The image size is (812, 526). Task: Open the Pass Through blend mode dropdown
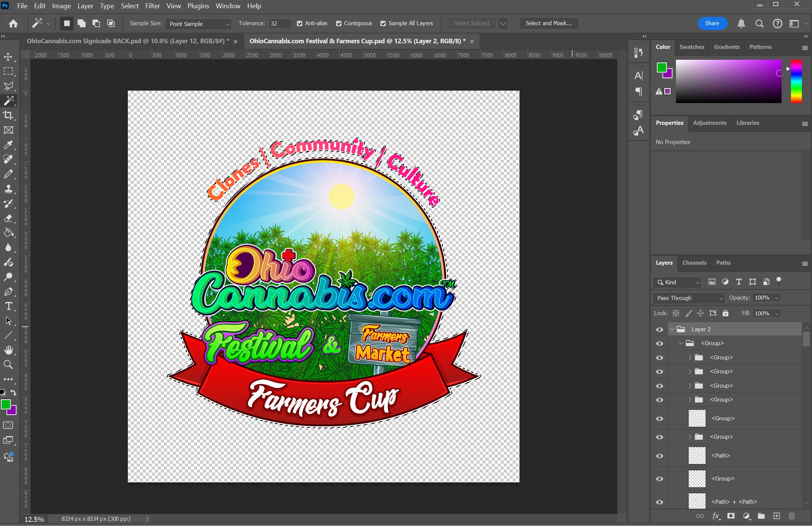tap(689, 298)
